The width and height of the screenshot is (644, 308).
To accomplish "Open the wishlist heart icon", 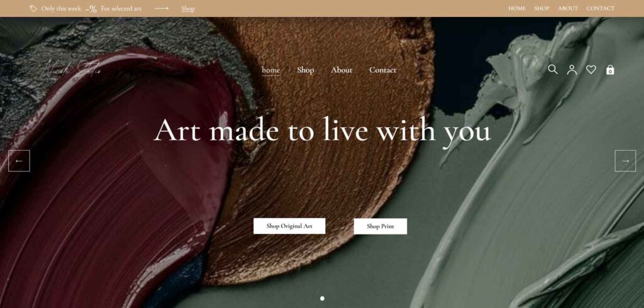I will [x=591, y=70].
